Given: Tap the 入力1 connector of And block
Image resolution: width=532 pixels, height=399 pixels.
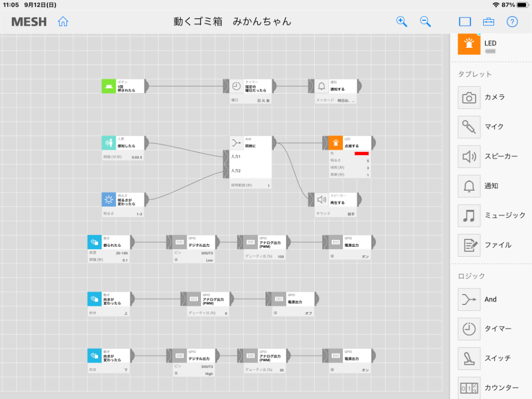Looking at the screenshot, I should (x=226, y=157).
